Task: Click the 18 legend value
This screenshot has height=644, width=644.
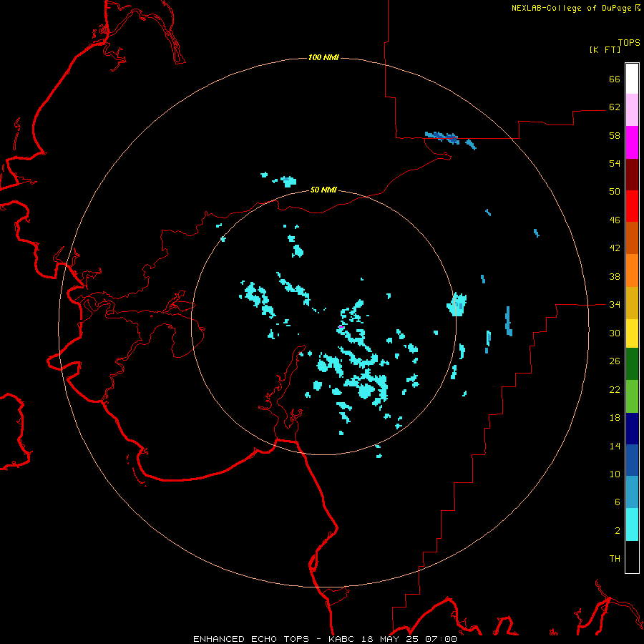Action: coord(615,418)
